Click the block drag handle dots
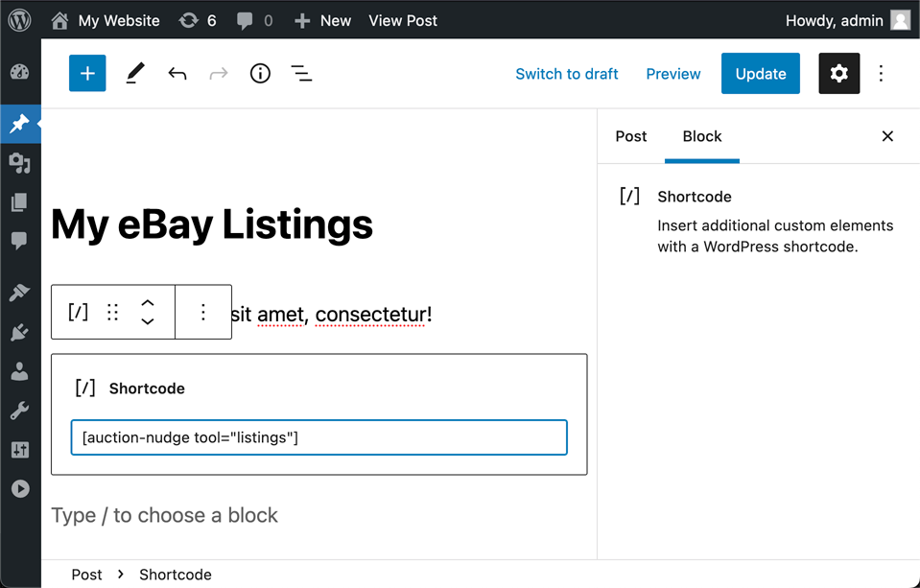The width and height of the screenshot is (920, 588). [112, 312]
